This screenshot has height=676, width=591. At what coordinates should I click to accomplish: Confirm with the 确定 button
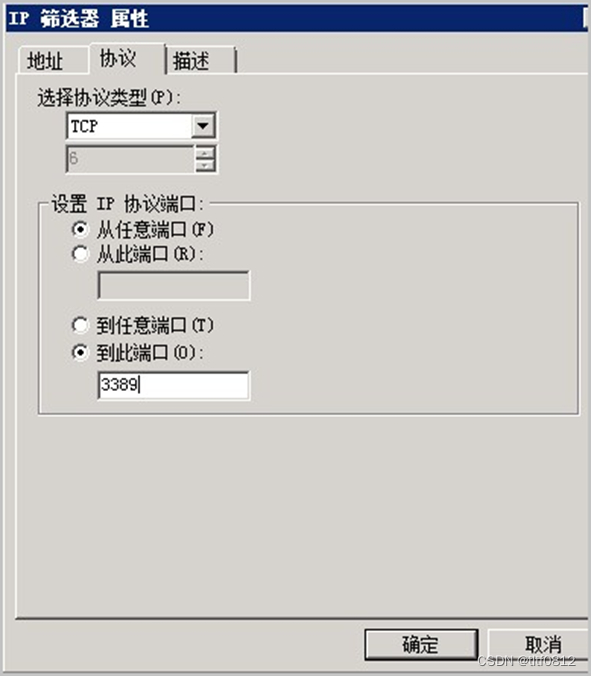click(x=421, y=645)
